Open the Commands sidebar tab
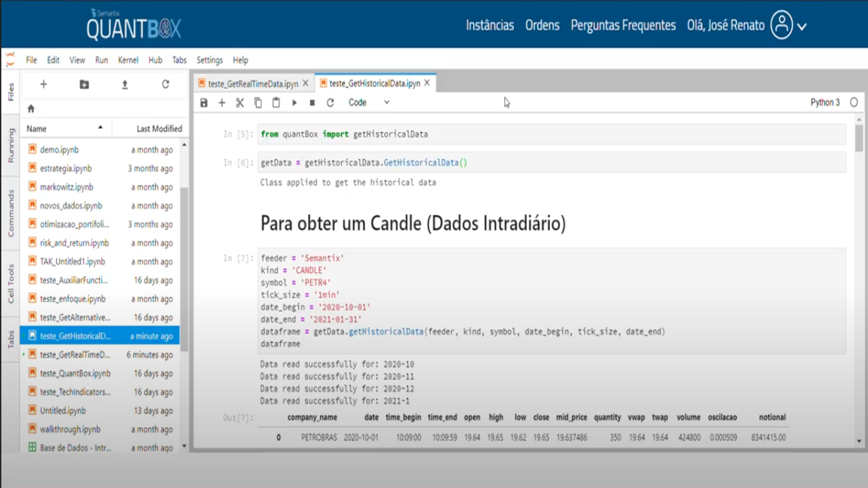This screenshot has width=868, height=488. point(10,213)
